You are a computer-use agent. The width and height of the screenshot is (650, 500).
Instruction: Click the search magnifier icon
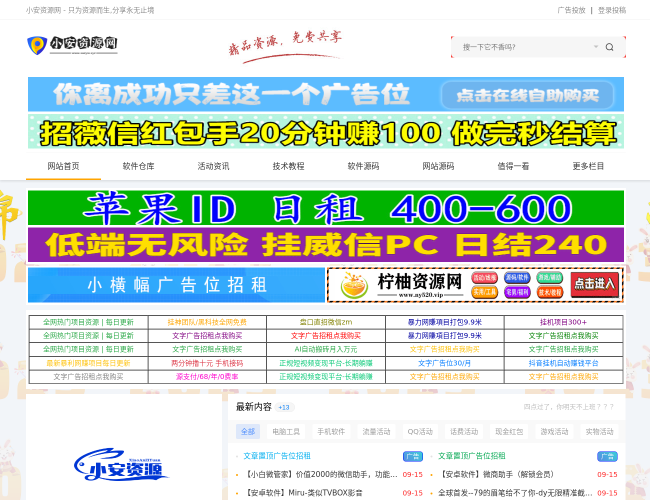pos(609,47)
